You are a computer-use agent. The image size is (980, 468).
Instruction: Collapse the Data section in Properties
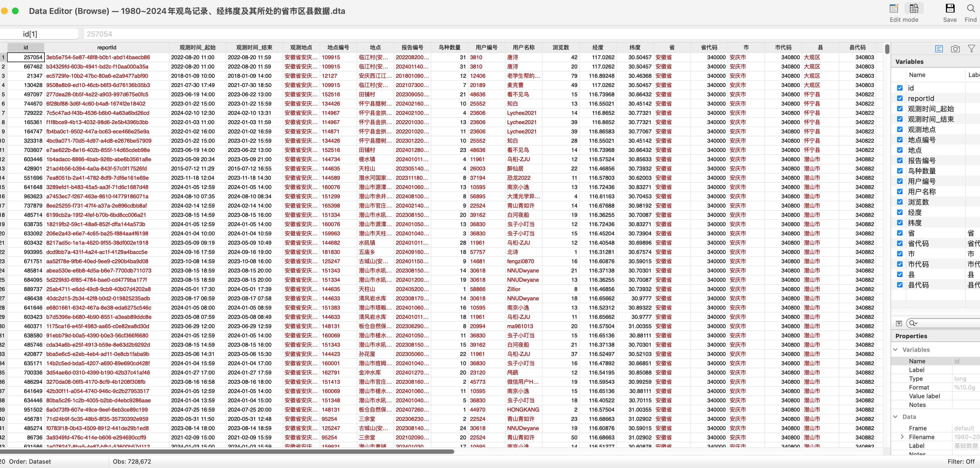point(895,417)
